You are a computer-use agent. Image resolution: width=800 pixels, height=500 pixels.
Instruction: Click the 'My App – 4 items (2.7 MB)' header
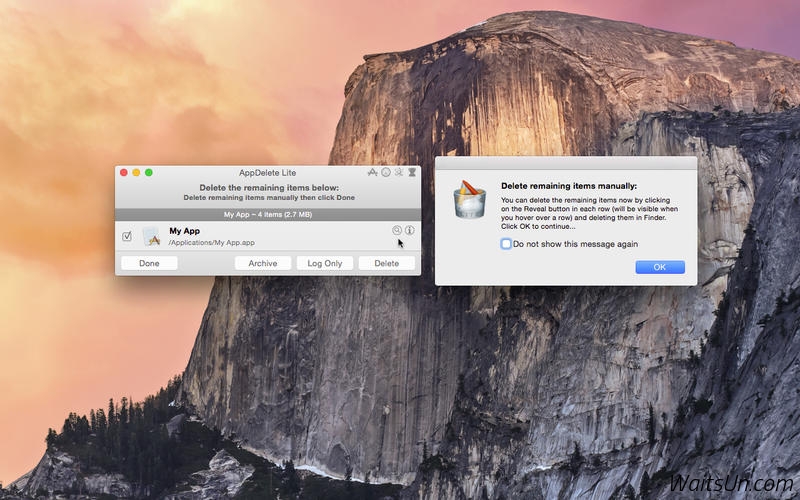click(268, 214)
